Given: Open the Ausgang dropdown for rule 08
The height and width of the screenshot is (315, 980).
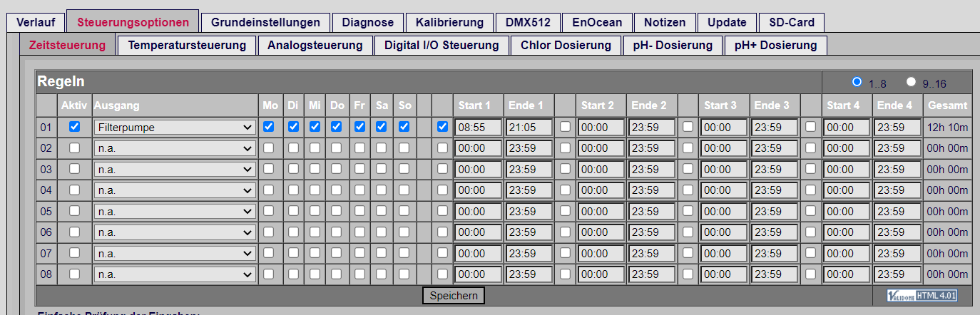Looking at the screenshot, I should pos(174,275).
